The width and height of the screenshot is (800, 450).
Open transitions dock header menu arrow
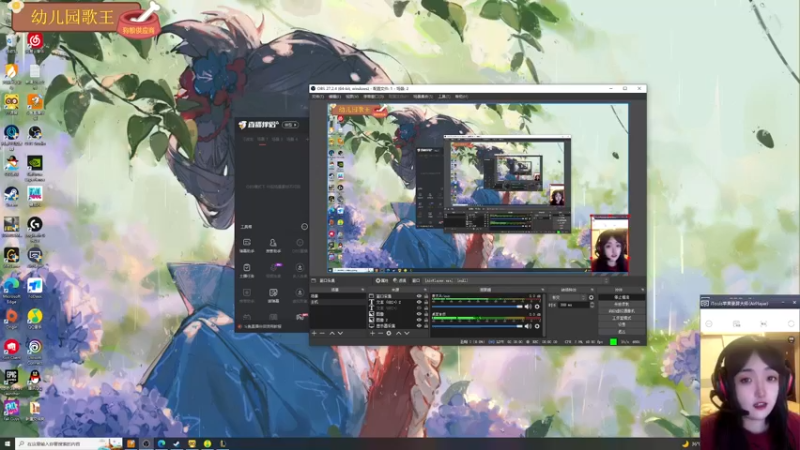592,290
